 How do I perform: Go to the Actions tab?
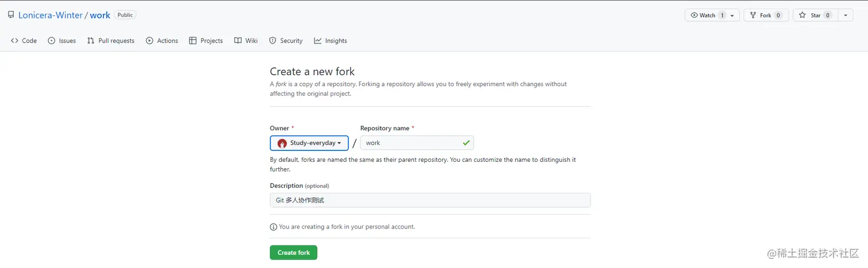tap(162, 41)
